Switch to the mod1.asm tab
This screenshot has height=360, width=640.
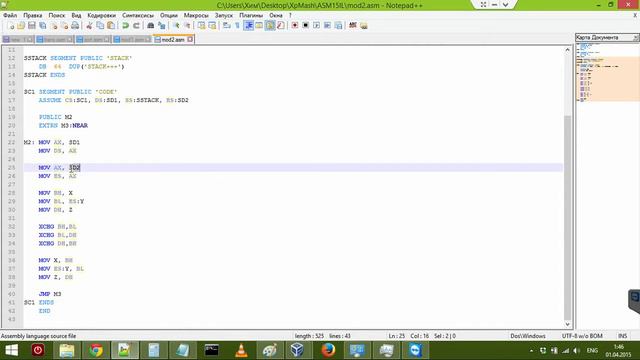pos(132,40)
